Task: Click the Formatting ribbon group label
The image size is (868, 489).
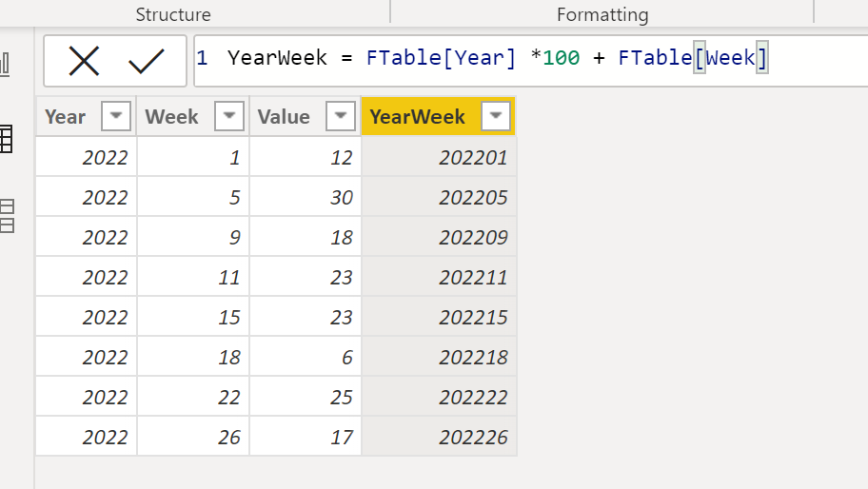Action: click(x=602, y=14)
